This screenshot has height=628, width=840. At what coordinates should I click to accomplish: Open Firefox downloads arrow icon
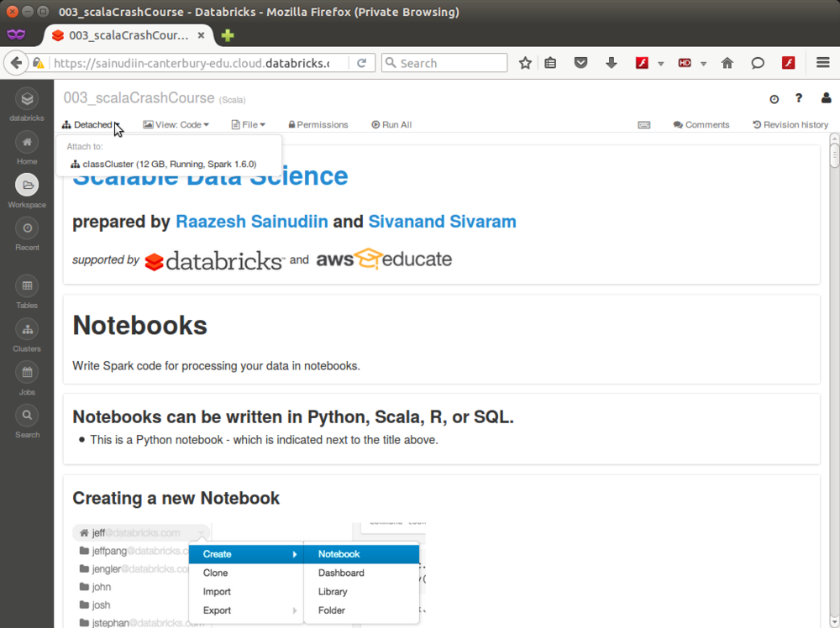(x=612, y=63)
